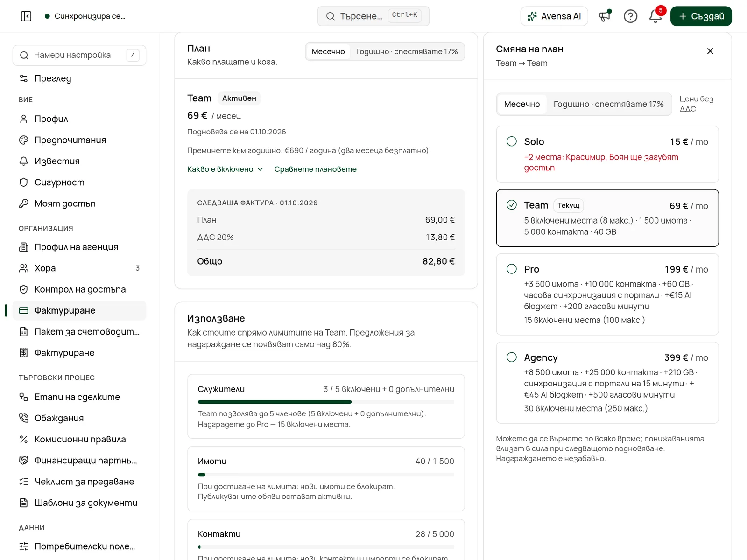Open Потребителски полета sidebar item
747x560 pixels.
(x=79, y=546)
